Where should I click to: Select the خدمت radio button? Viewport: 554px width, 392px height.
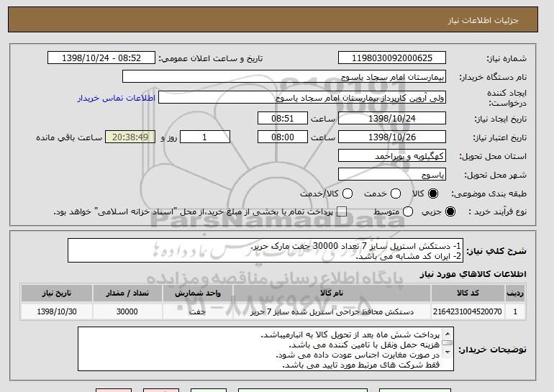coord(396,193)
